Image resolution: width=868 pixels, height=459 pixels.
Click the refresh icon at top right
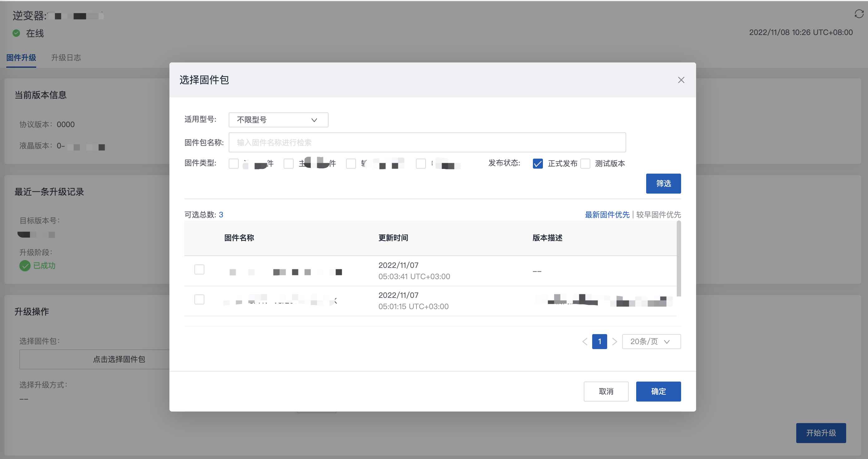[859, 14]
